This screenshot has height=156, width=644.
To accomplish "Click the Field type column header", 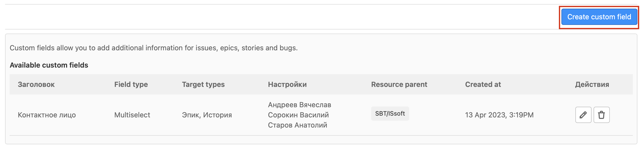I will 131,84.
